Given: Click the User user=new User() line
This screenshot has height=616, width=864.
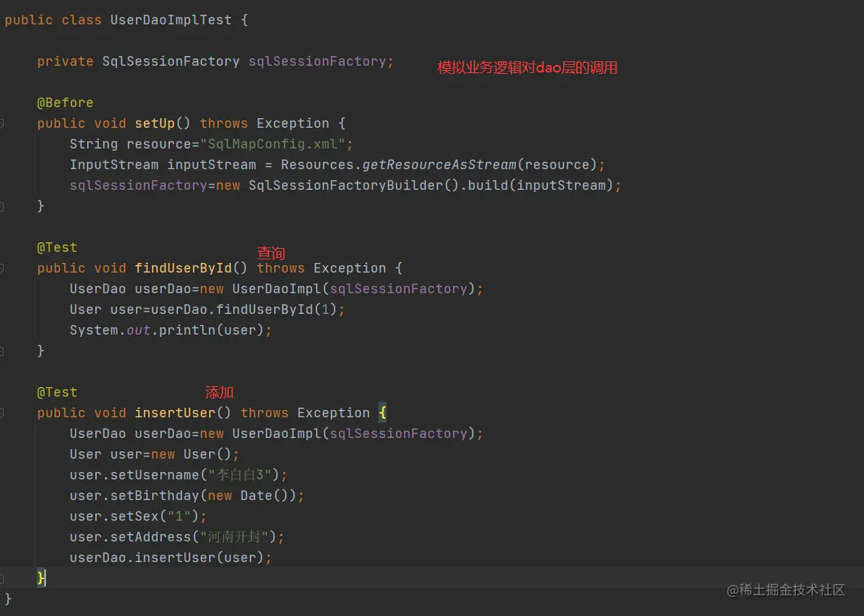Looking at the screenshot, I should tap(154, 454).
